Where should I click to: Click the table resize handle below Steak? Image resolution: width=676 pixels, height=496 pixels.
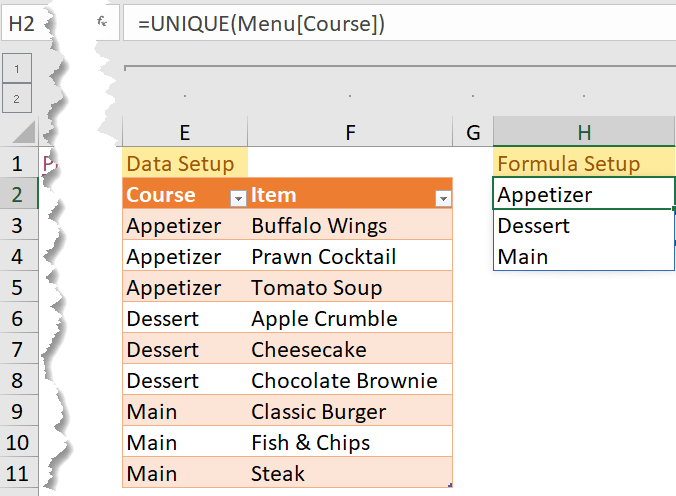point(450,484)
